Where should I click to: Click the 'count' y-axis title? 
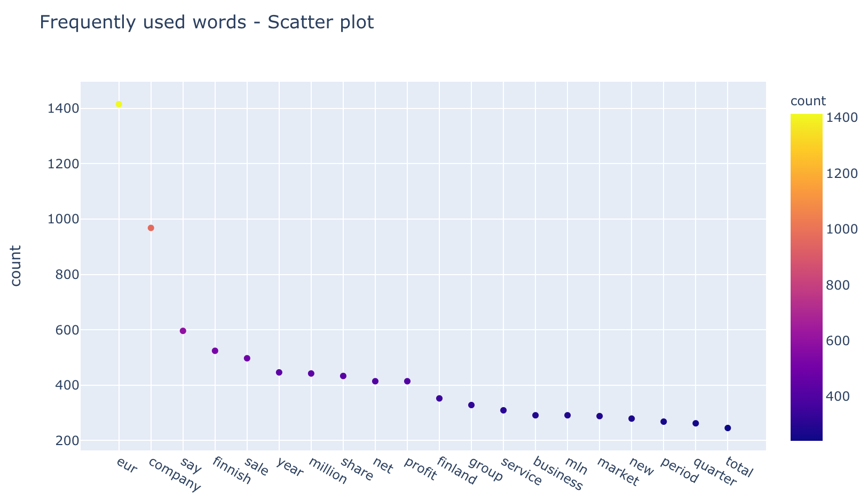16,266
